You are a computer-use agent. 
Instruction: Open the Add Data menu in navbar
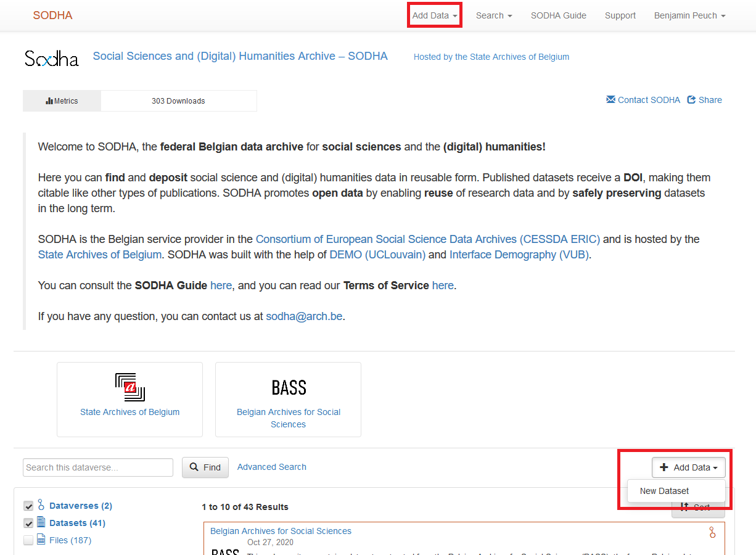[435, 15]
